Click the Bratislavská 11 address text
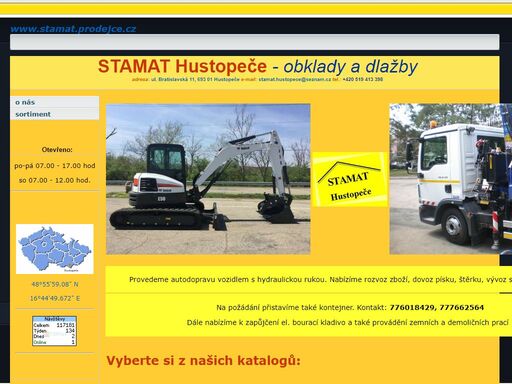This screenshot has height=384, width=512. (x=195, y=79)
